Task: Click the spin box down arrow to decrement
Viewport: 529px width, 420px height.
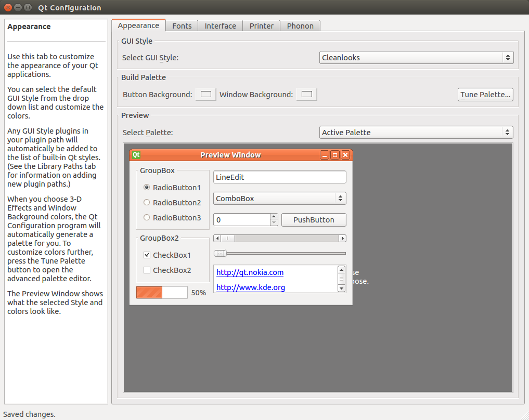Action: point(274,222)
